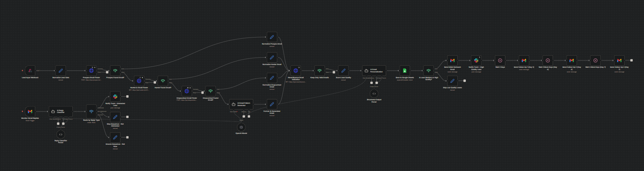Open the AI Email Pattern Generator node
Viewport: 644px width, 171px height.
point(241,104)
